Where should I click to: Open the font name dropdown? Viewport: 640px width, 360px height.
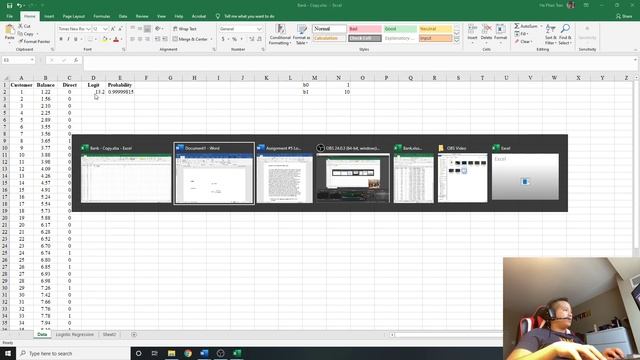tap(89, 29)
